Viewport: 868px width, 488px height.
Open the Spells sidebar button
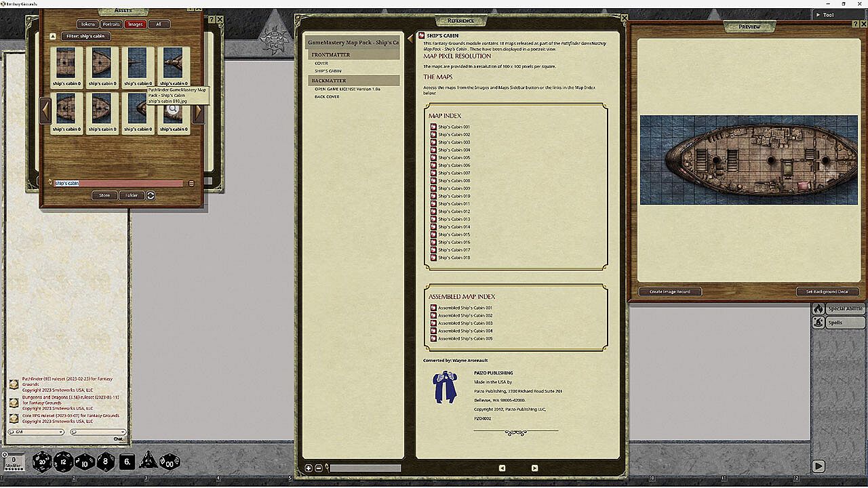click(x=839, y=323)
